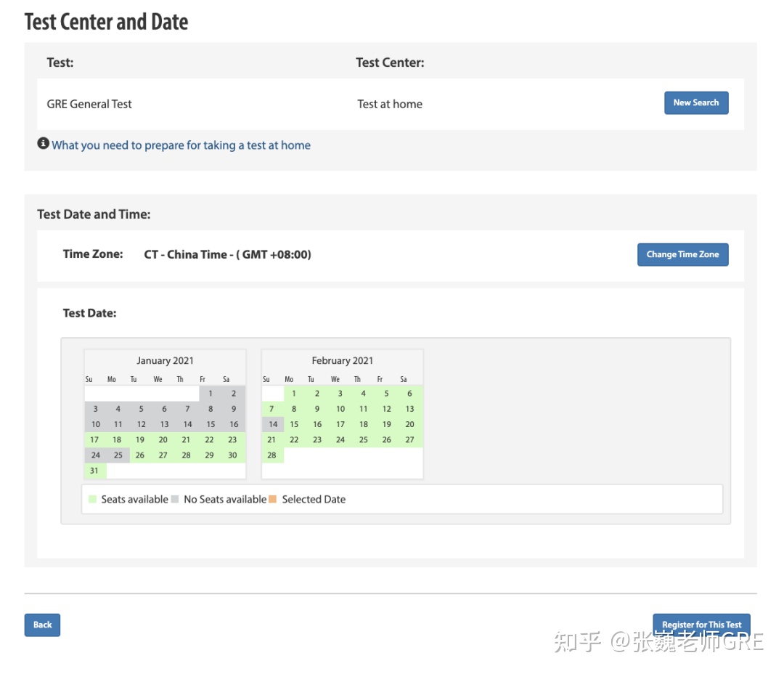Select February 6 test date
Image resolution: width=784 pixels, height=674 pixels.
[x=410, y=394]
